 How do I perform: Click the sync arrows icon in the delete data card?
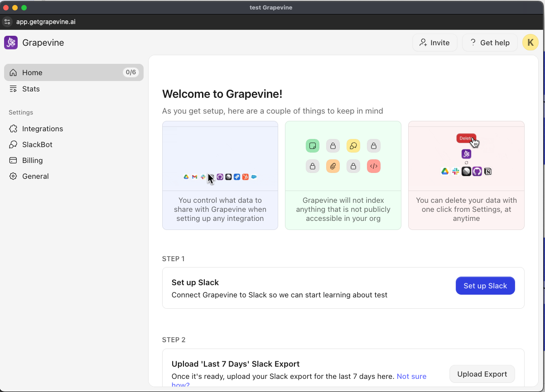[466, 162]
